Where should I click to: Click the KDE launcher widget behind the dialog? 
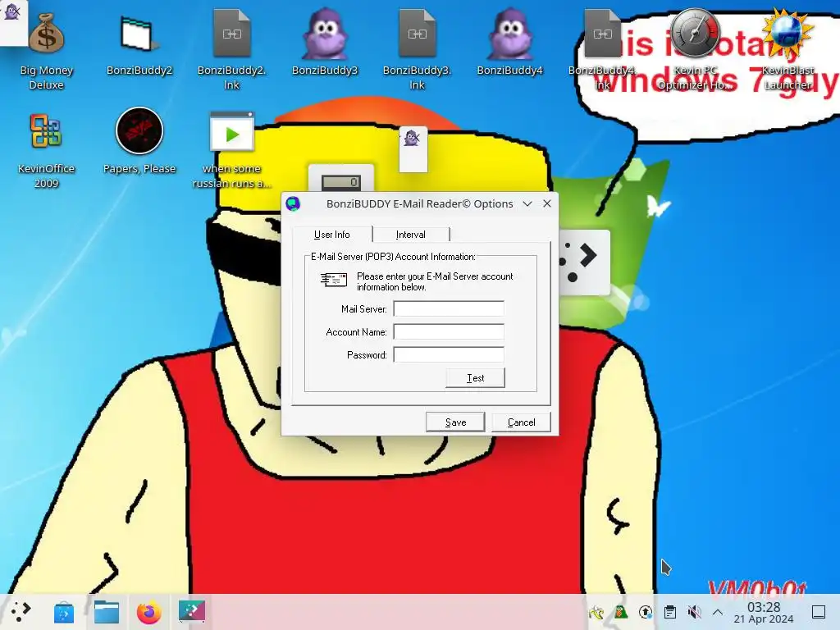584,262
